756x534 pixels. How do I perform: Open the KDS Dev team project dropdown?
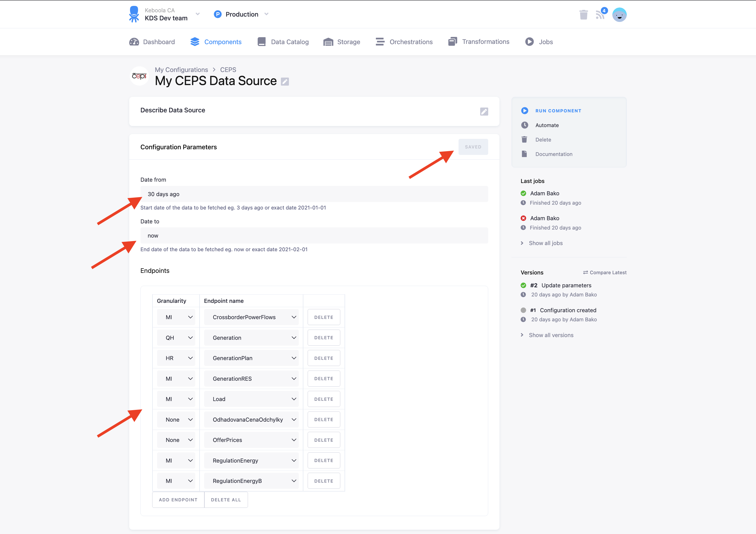point(198,14)
